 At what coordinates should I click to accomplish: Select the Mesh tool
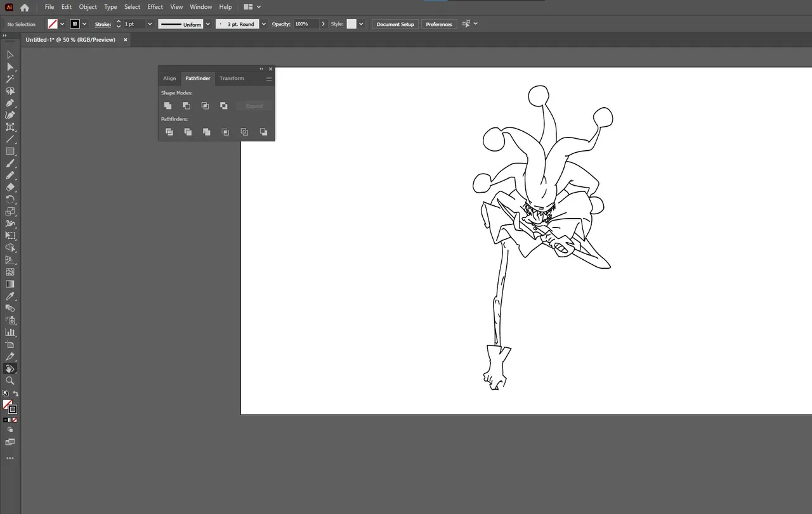click(10, 272)
